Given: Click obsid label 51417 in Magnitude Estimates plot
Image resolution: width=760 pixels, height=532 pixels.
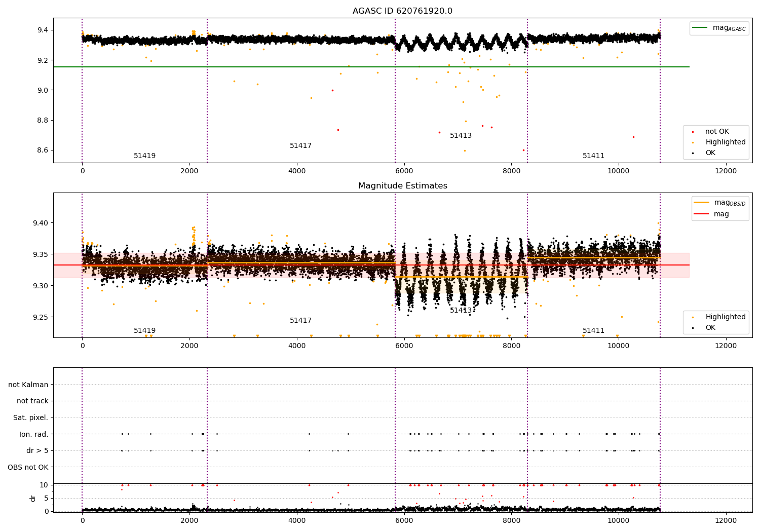Looking at the screenshot, I should (x=300, y=321).
